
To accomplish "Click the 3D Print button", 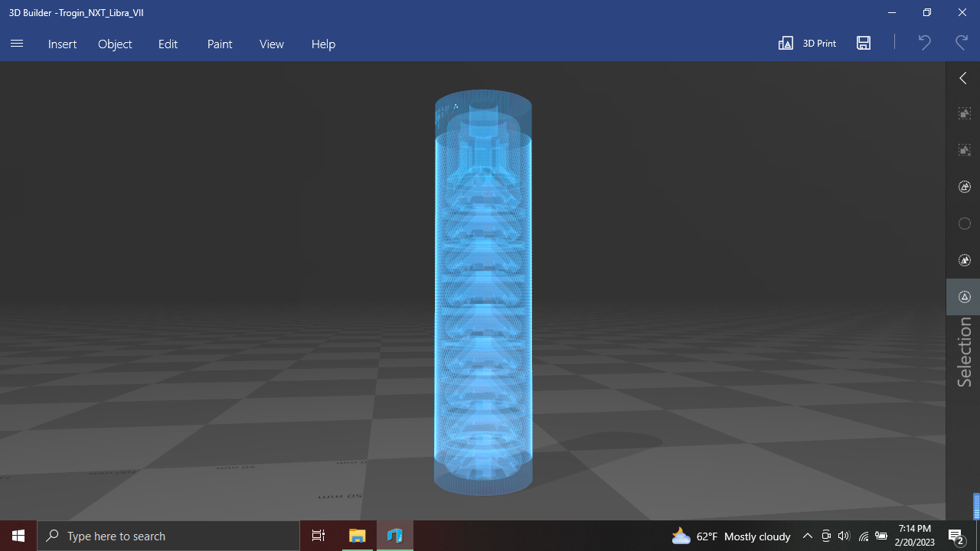I will [807, 43].
